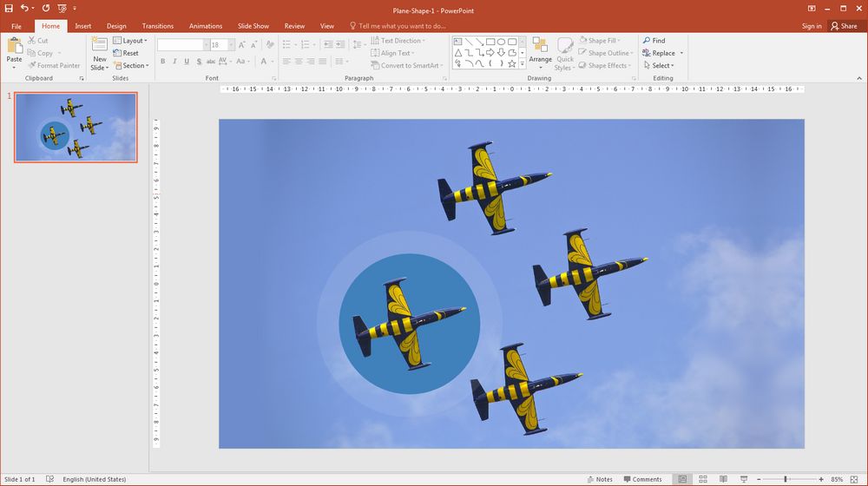Open the Review tab

tap(294, 26)
